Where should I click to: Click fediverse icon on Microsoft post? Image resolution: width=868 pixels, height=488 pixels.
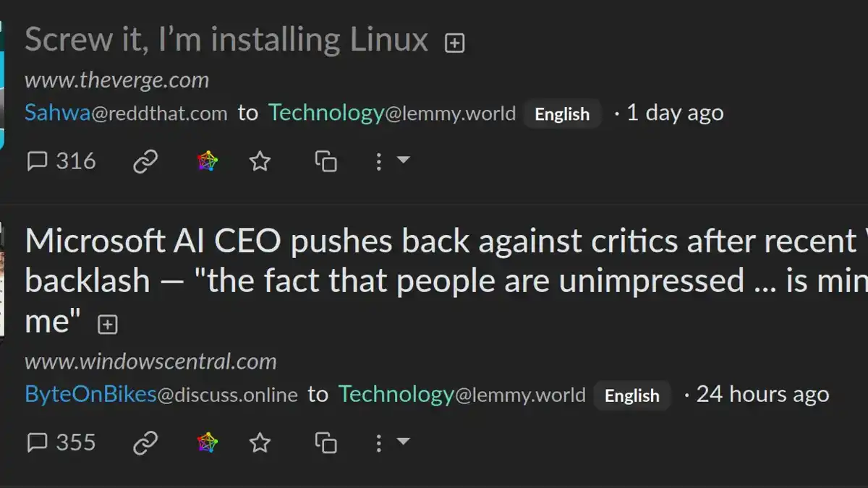208,442
